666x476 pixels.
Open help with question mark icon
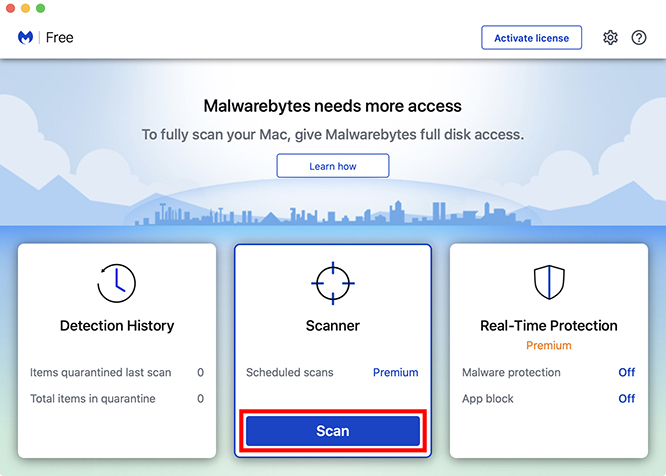tap(638, 38)
